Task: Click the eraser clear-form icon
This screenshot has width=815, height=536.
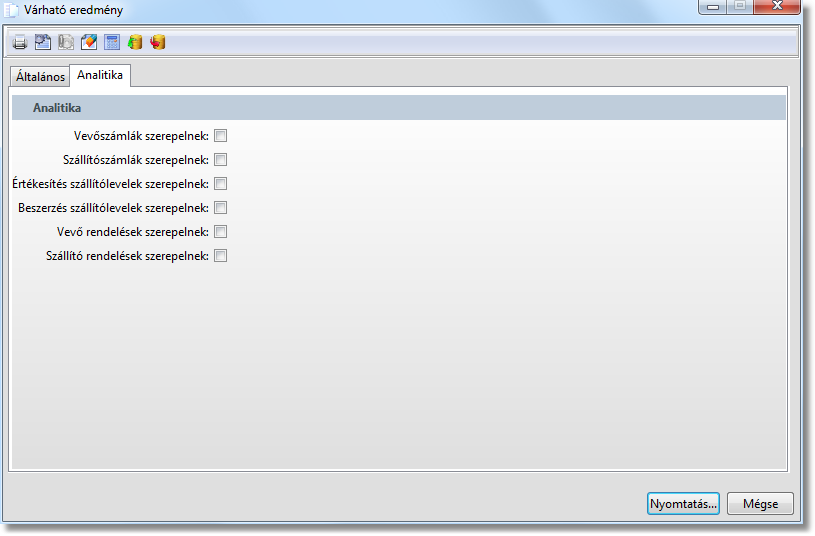Action: tap(89, 42)
